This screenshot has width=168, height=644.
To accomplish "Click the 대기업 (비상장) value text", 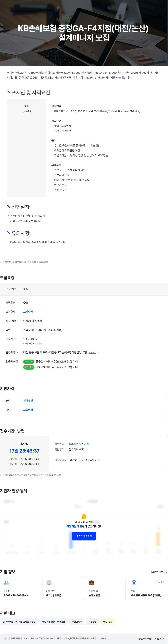I will tap(54, 595).
